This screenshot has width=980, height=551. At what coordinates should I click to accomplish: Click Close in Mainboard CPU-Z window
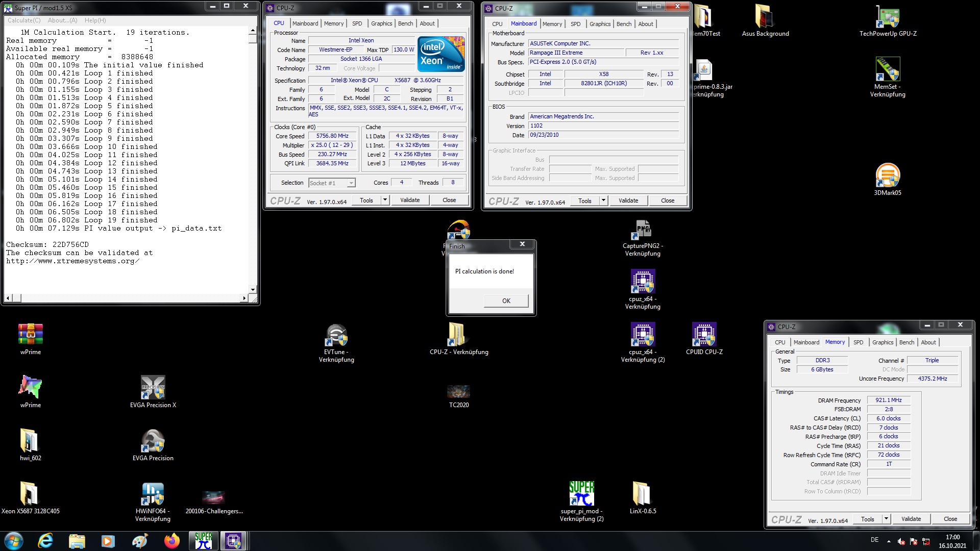668,201
